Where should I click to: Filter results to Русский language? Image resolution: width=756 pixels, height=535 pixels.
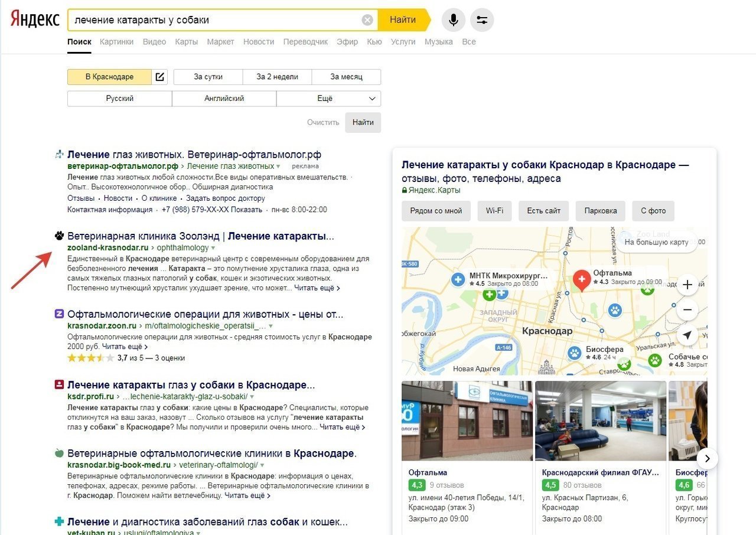(x=120, y=99)
